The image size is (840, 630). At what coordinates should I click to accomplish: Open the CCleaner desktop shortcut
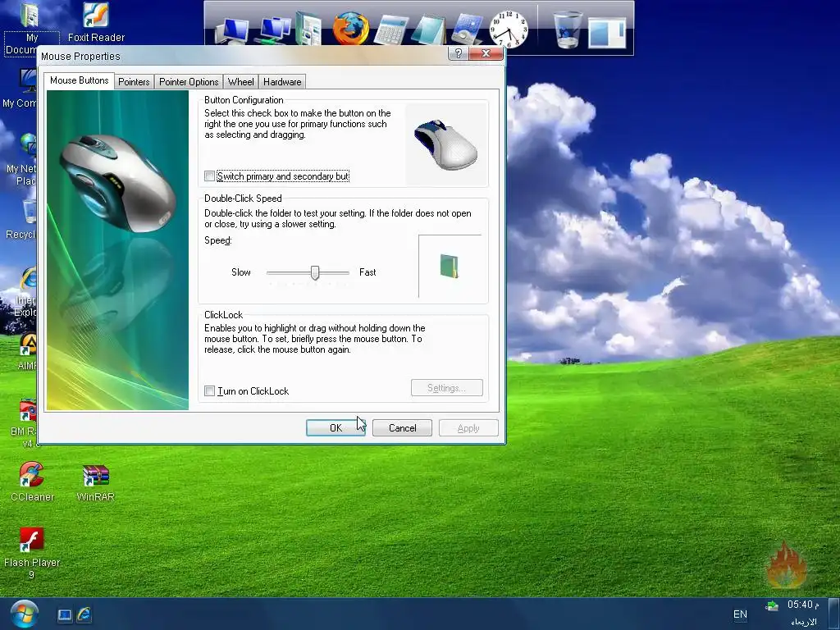(32, 482)
